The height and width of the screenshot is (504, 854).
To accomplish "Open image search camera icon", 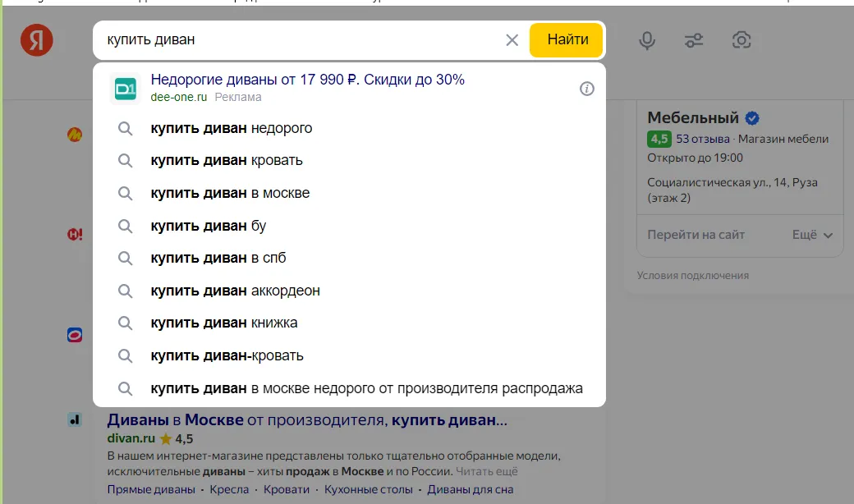I will point(742,39).
